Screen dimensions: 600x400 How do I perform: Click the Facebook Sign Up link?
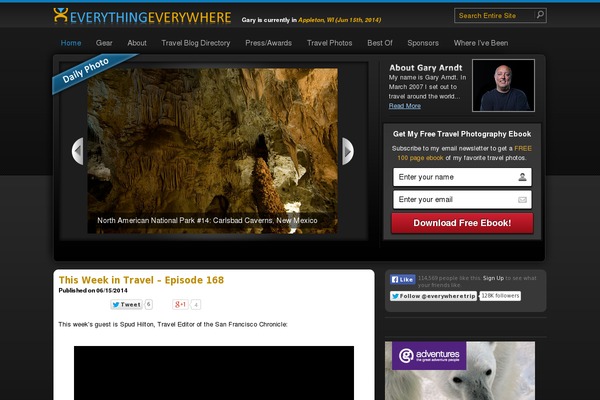[493, 278]
